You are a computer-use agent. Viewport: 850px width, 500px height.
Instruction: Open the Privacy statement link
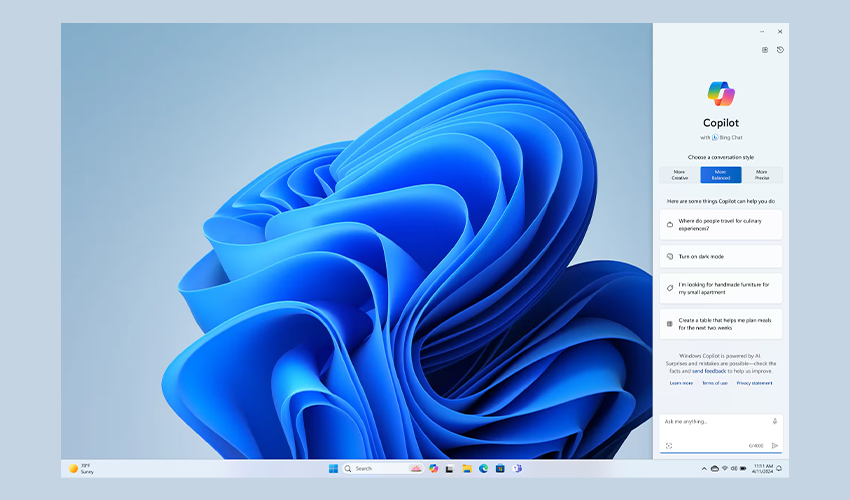click(x=755, y=383)
